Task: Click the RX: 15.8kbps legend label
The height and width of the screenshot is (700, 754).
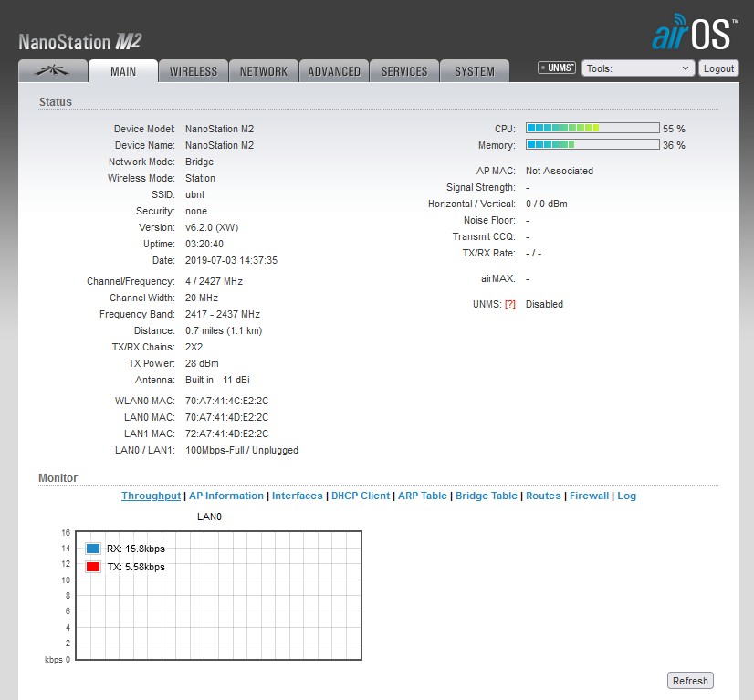Action: (x=136, y=549)
